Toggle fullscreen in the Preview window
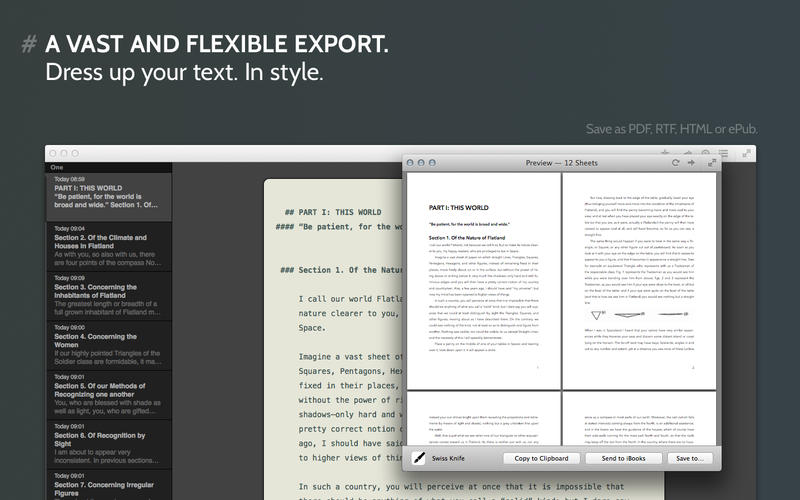The height and width of the screenshot is (500, 800). [x=712, y=163]
